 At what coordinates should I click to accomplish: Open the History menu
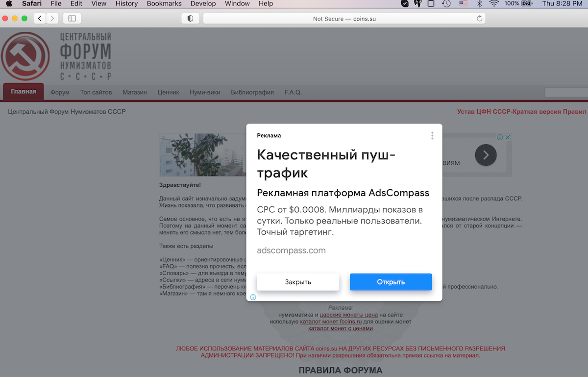click(127, 4)
